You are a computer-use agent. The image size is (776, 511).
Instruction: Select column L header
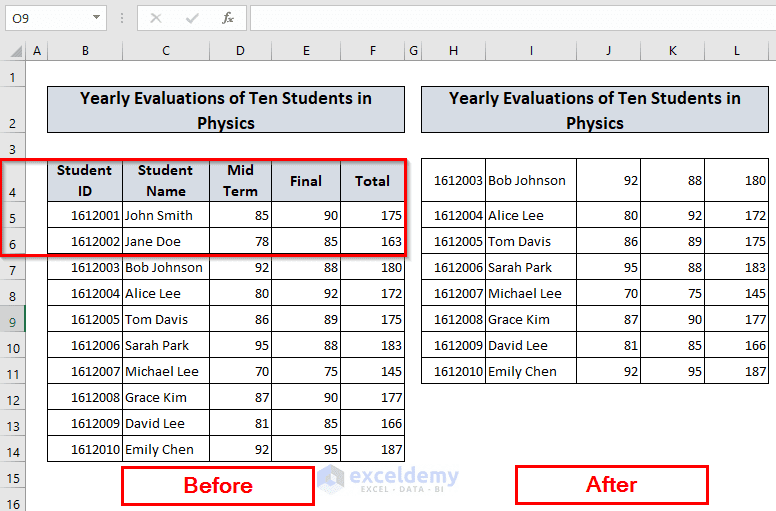point(736,51)
